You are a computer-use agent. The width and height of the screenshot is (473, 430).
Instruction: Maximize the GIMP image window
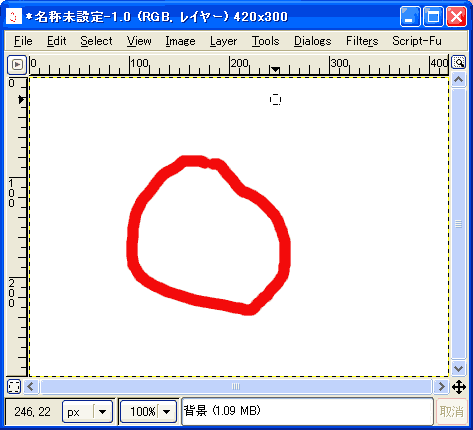[433, 16]
